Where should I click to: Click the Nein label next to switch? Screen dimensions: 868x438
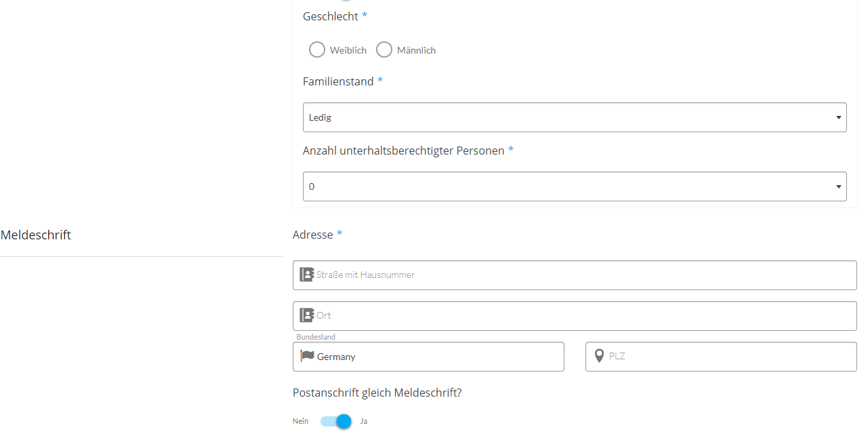300,421
